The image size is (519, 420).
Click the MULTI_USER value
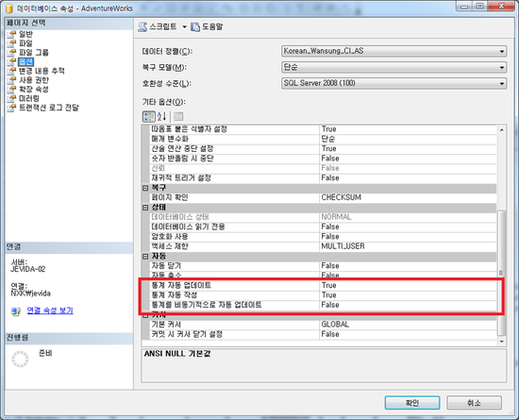[x=343, y=246]
